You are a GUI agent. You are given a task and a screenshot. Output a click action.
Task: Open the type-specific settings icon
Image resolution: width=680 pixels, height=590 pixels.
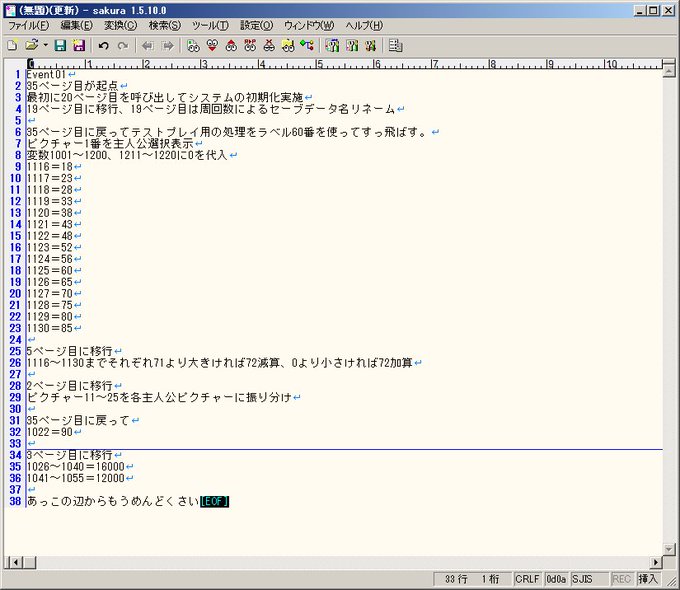click(352, 45)
